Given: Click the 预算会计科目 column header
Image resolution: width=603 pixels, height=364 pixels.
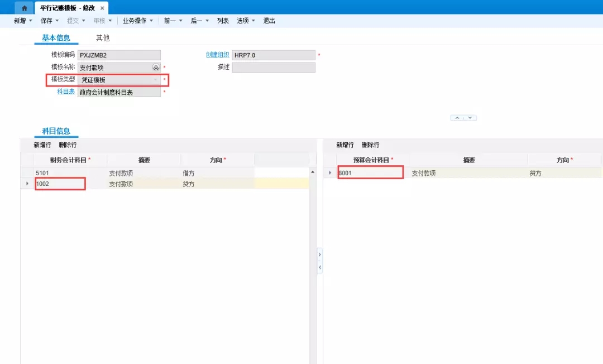Looking at the screenshot, I should pos(373,160).
